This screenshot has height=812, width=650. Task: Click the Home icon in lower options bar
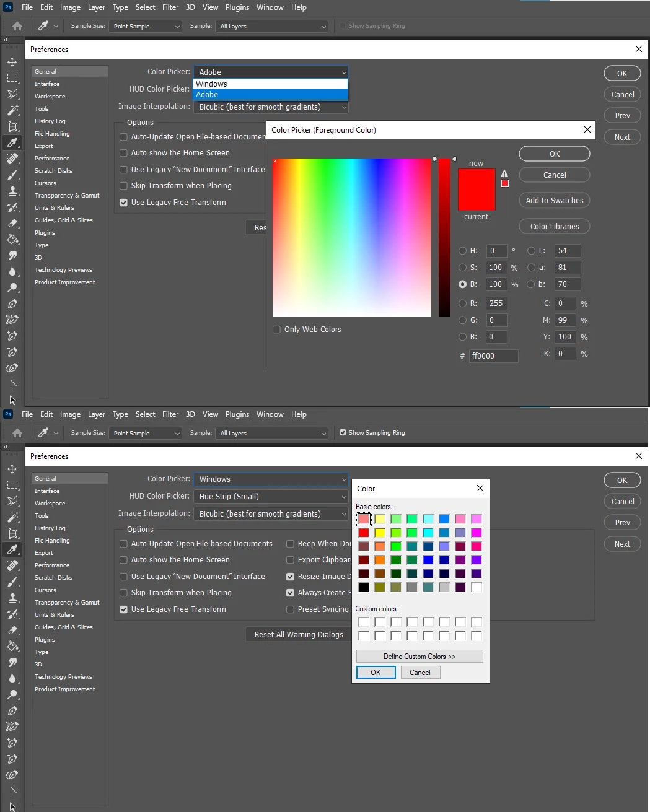pos(17,433)
